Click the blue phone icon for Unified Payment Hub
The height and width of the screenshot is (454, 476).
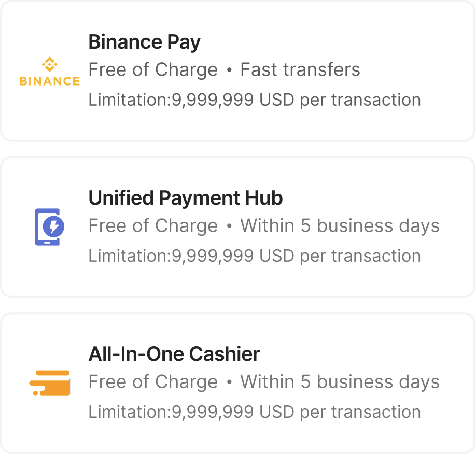click(x=48, y=226)
